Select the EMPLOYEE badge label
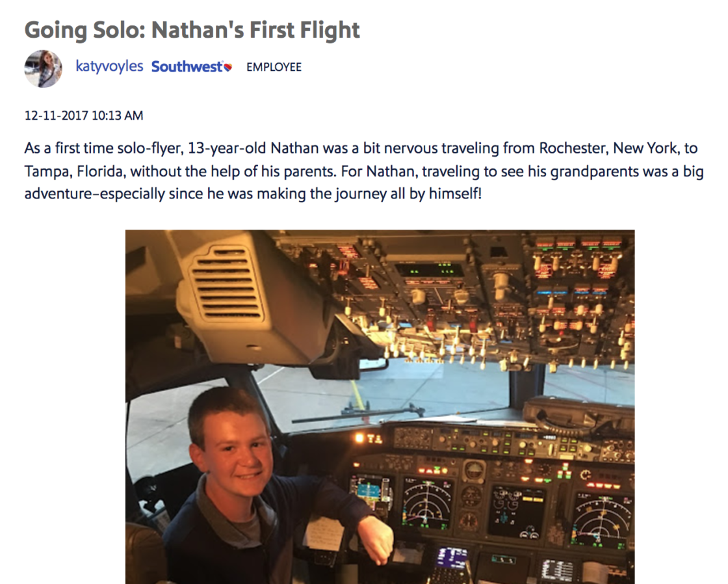The image size is (728, 584). pyautogui.click(x=274, y=68)
